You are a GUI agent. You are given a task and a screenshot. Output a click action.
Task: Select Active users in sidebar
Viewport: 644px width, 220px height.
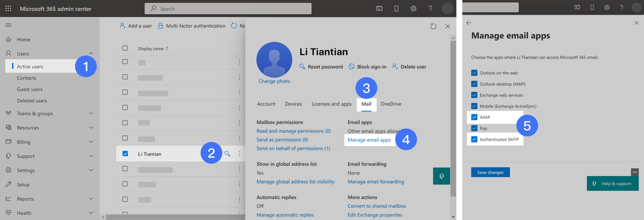pos(30,66)
